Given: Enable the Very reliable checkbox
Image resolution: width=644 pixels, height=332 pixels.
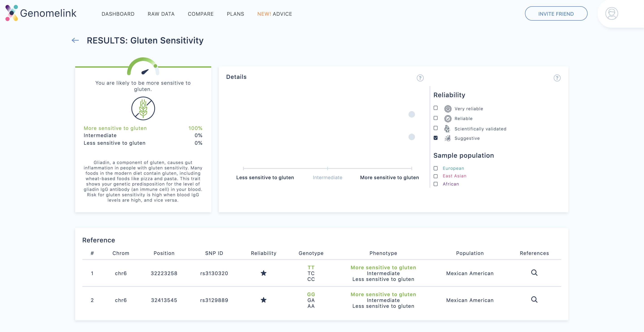Looking at the screenshot, I should [x=435, y=108].
